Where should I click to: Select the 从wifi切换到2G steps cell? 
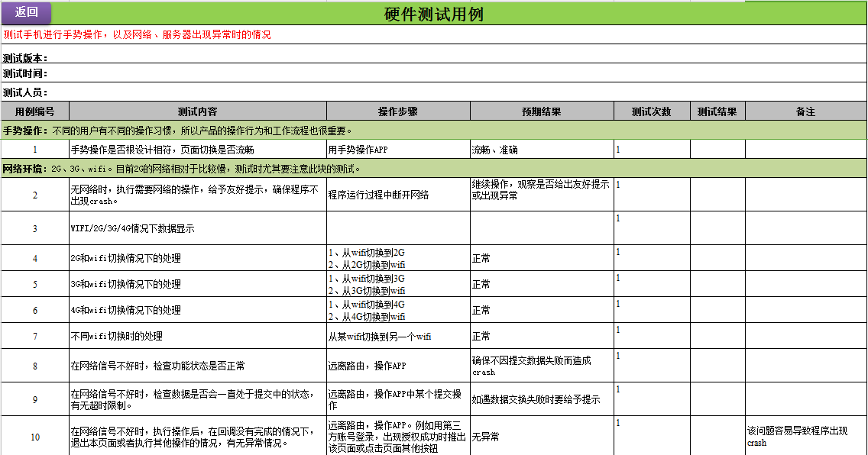[x=398, y=258]
